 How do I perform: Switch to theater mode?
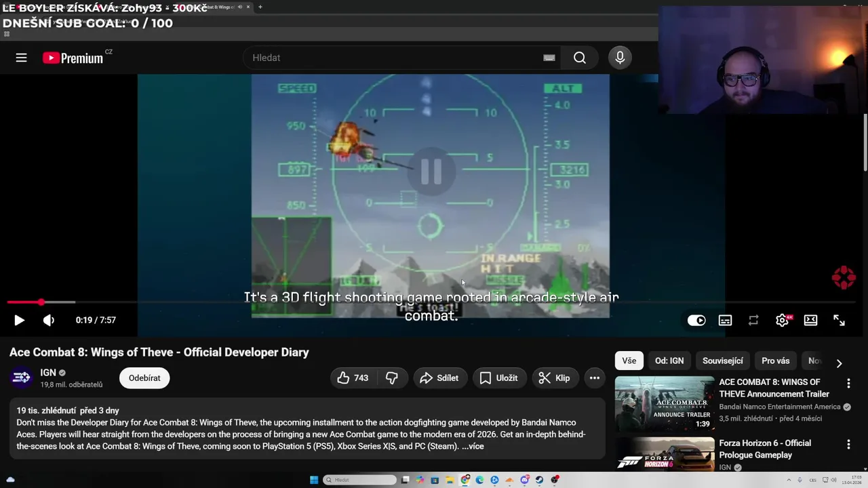pyautogui.click(x=810, y=320)
